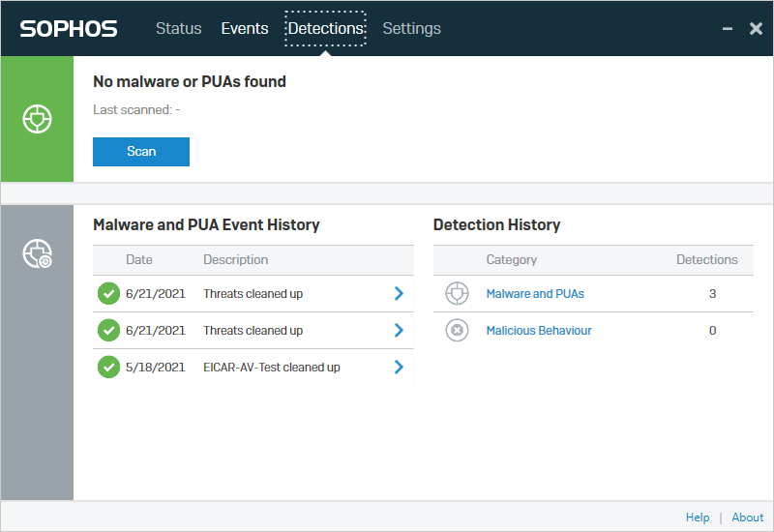This screenshot has height=532, width=774.
Task: Select the Detections tab
Action: click(326, 29)
